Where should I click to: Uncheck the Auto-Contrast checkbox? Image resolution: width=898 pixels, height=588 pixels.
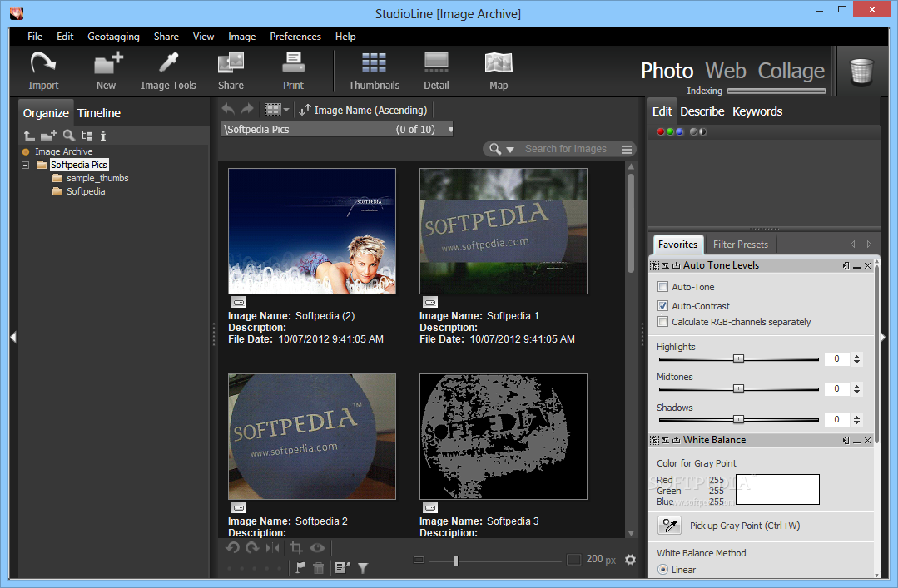662,306
